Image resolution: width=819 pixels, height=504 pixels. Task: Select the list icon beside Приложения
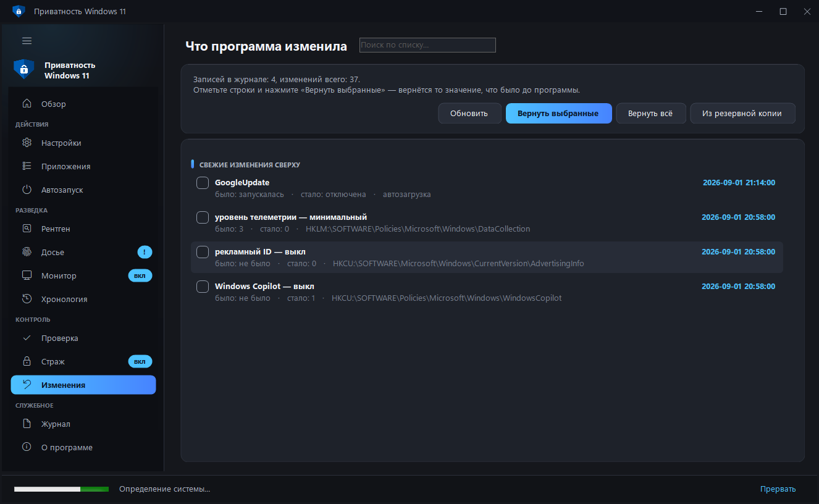pyautogui.click(x=27, y=166)
